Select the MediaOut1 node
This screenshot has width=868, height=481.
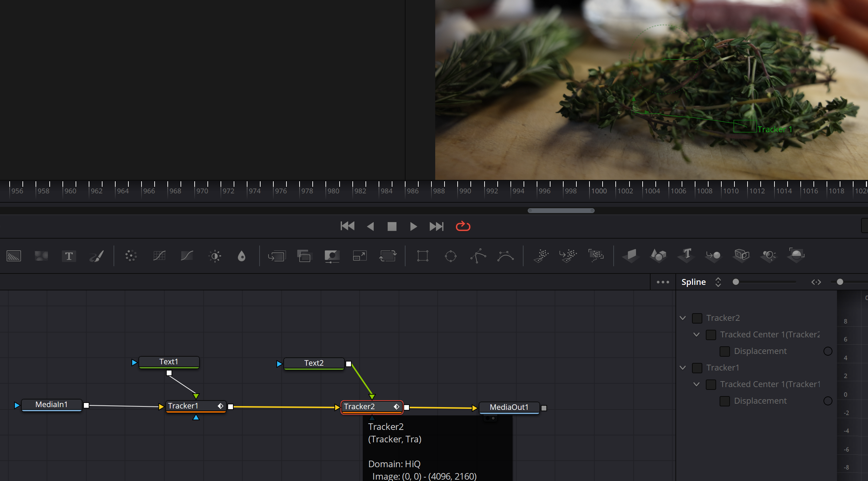pyautogui.click(x=509, y=407)
